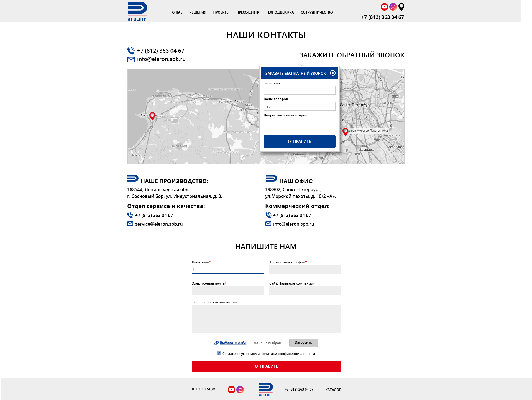Viewport: 532px width, 400px height.
Task: Click the Выберите файл link
Action: (233, 343)
